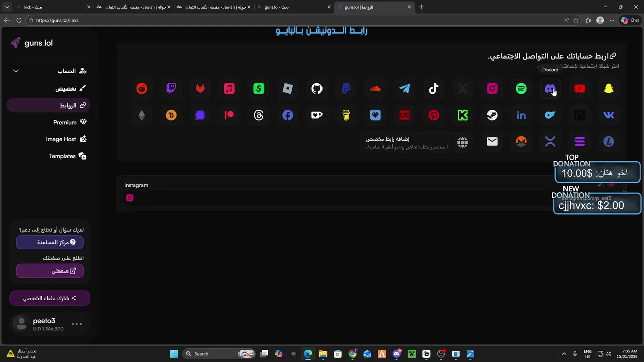
Task: Add a LinkedIn social link
Action: click(x=521, y=116)
